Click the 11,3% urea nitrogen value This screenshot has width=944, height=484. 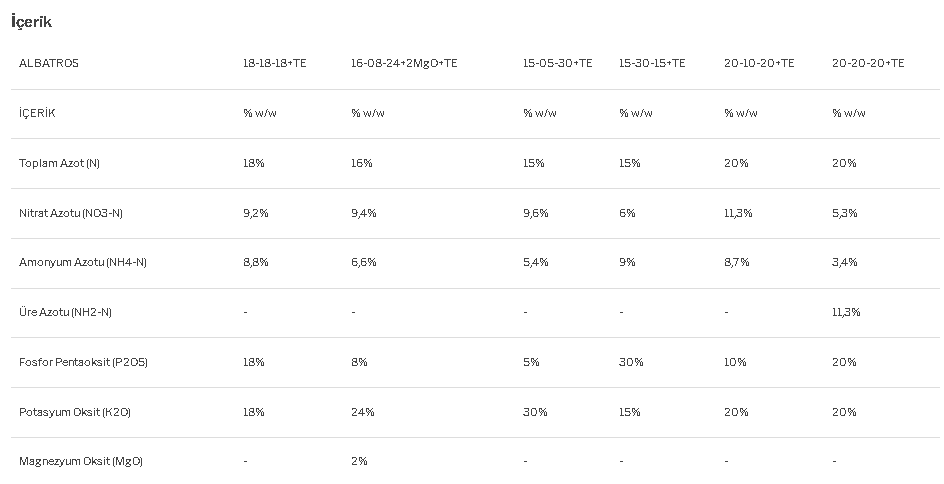pos(846,312)
